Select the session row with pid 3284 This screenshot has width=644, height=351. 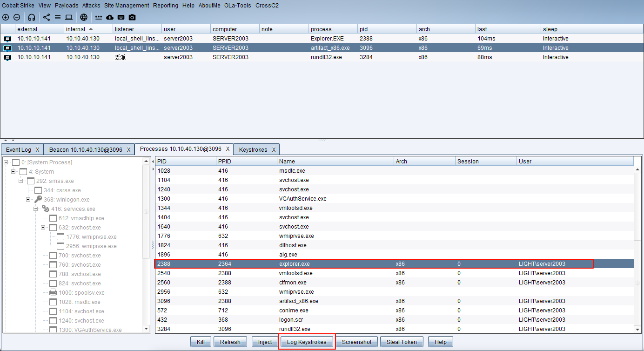[322, 57]
